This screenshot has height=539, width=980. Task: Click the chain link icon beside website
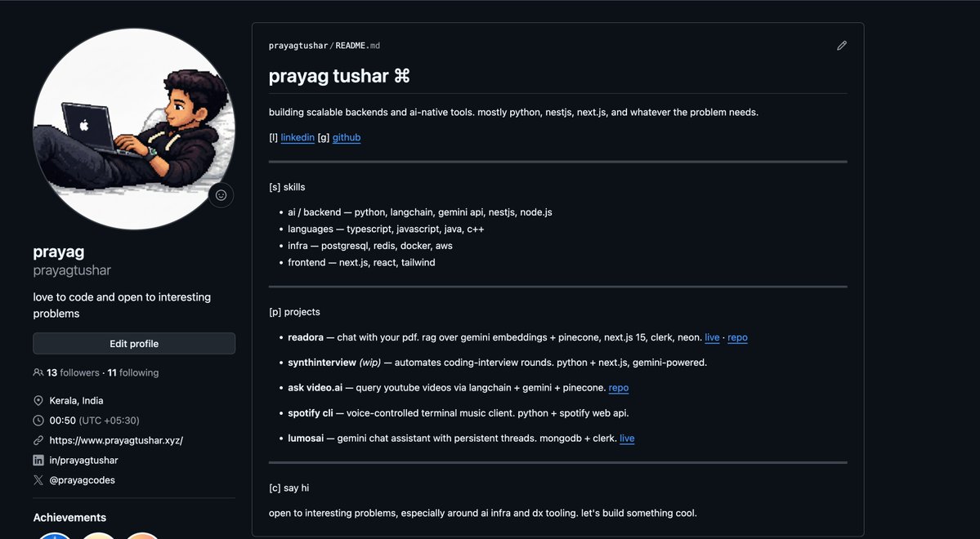[38, 440]
